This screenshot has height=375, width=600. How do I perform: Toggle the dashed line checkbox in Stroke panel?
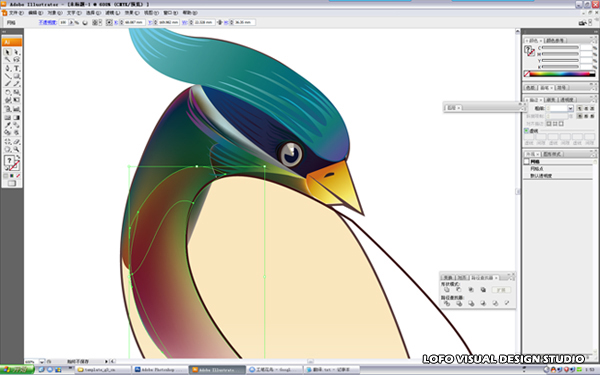click(526, 130)
